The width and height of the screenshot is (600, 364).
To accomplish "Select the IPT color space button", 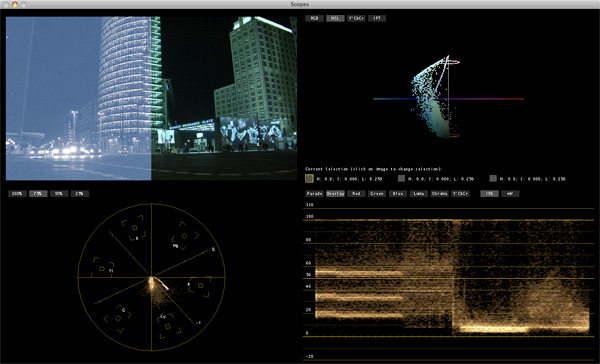I will [377, 18].
